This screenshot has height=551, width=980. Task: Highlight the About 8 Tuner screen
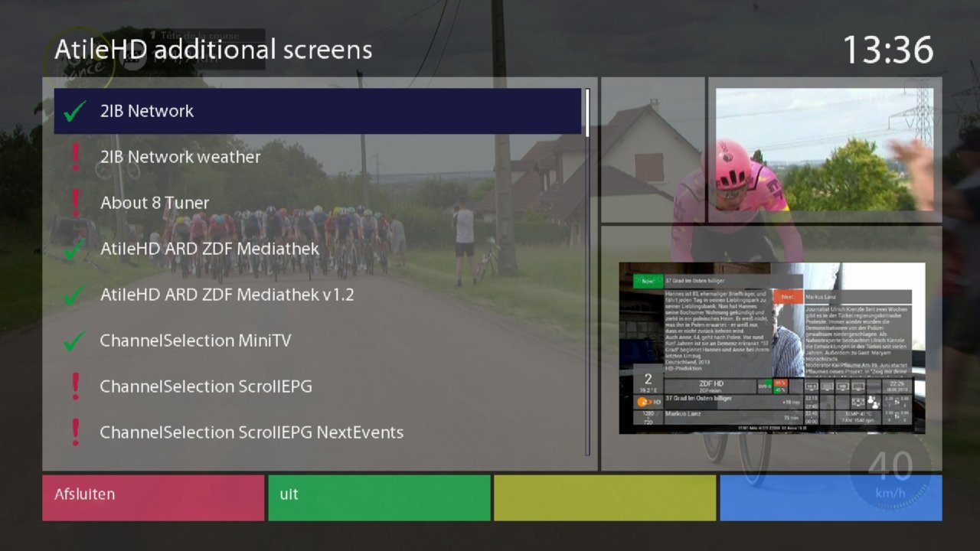(x=155, y=203)
